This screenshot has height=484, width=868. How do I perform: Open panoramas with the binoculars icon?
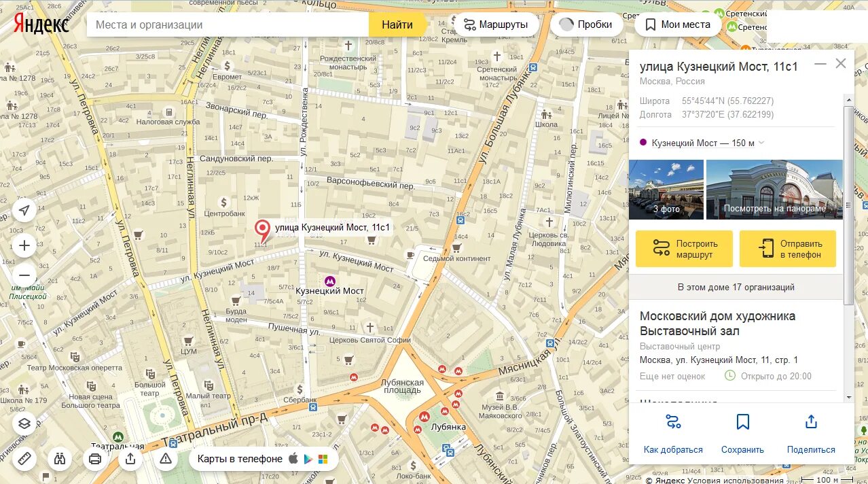(60, 459)
